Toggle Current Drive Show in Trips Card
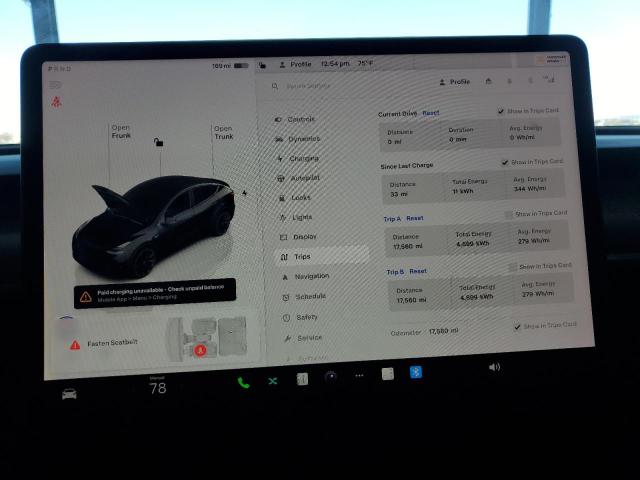Screen dimensions: 640x480 (x=501, y=111)
